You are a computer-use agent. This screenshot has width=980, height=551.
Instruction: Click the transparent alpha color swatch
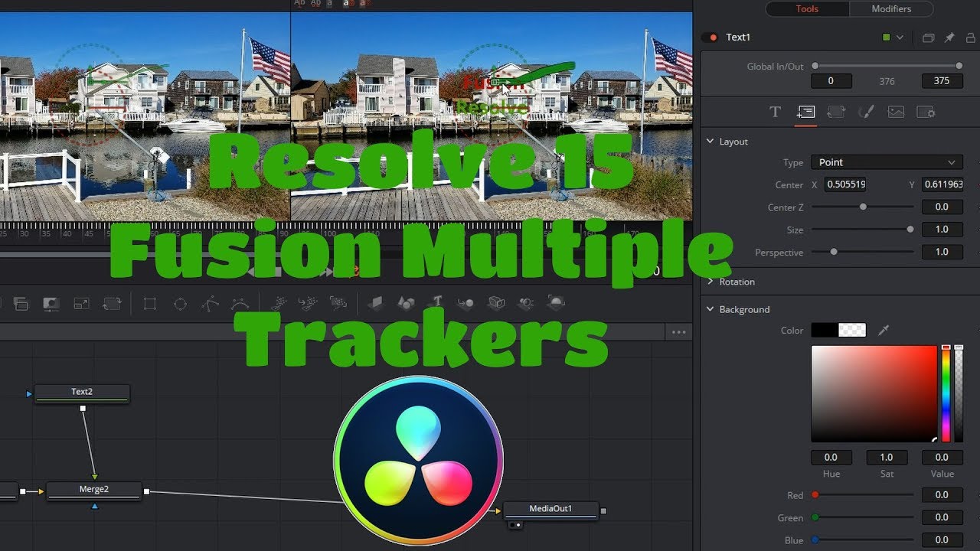point(852,331)
